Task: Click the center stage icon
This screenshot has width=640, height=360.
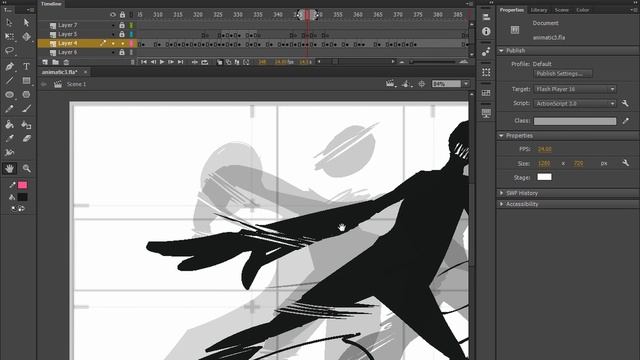Action: [x=422, y=84]
